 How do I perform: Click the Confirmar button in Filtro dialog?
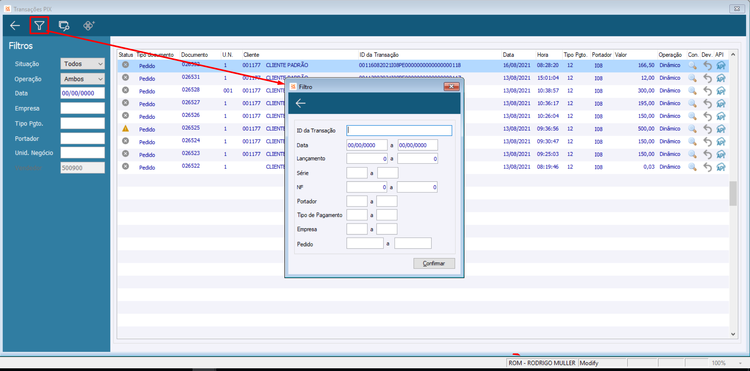pos(434,263)
